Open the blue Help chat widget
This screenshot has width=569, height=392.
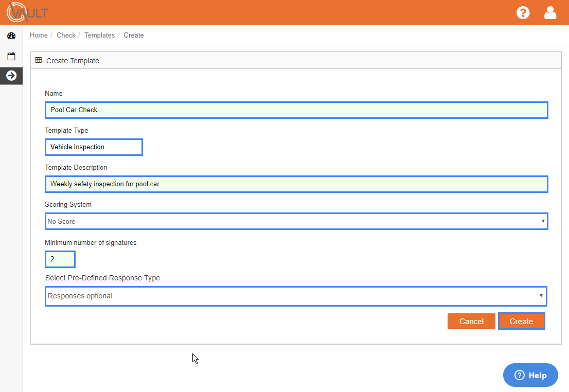click(530, 375)
